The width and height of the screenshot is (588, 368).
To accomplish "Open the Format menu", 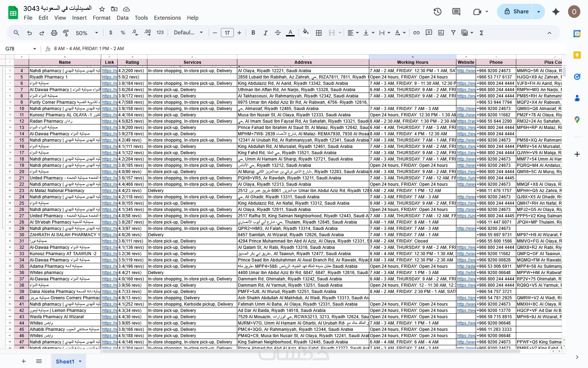I will tap(101, 18).
